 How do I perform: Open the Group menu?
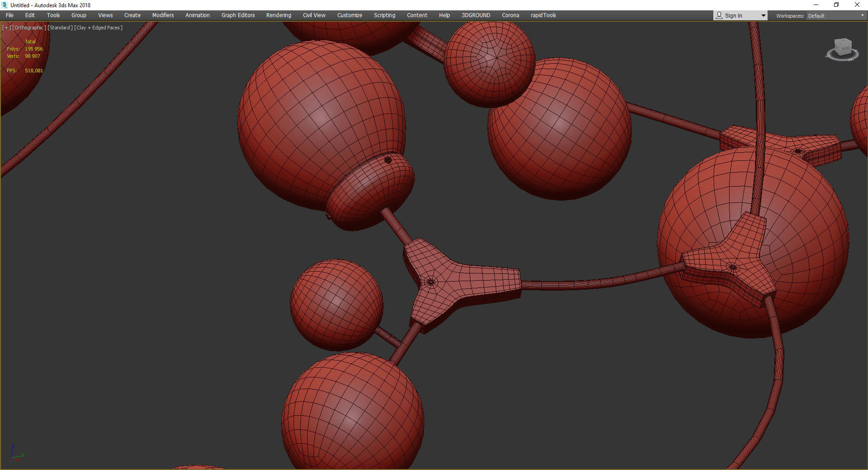[79, 15]
